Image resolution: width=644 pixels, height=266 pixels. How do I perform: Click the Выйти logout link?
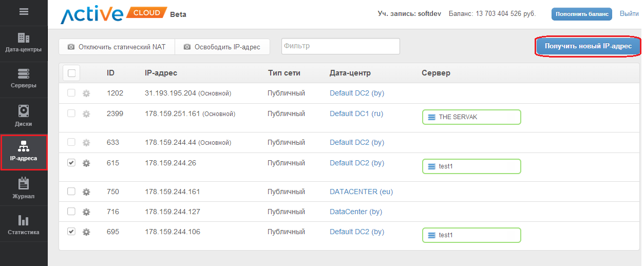629,14
